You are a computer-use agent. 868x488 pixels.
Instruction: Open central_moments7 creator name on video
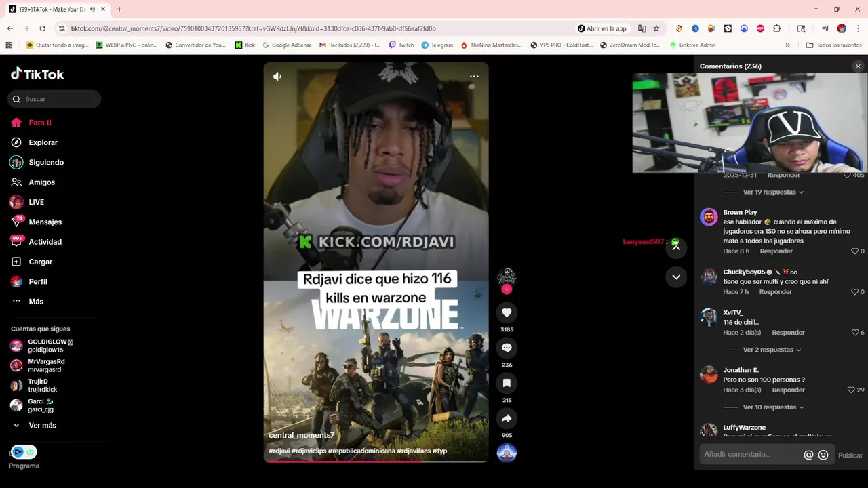coord(302,435)
